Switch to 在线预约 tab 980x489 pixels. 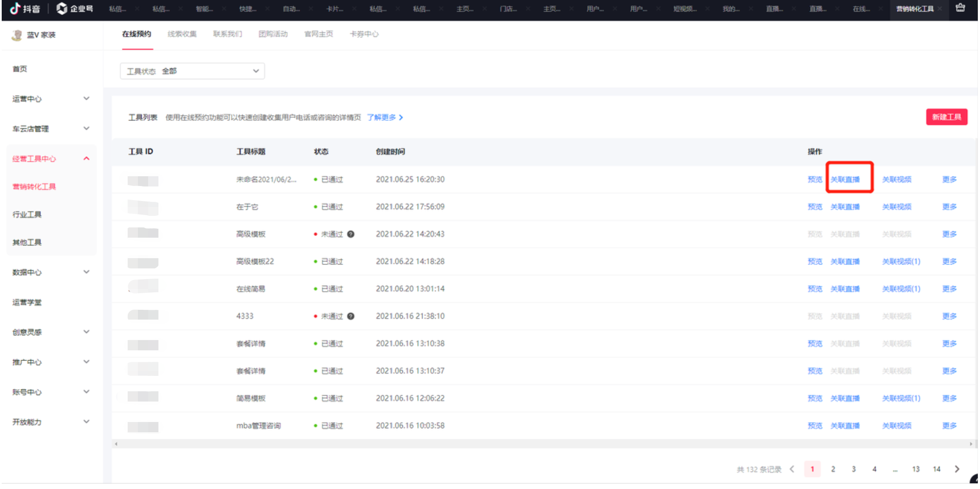137,34
